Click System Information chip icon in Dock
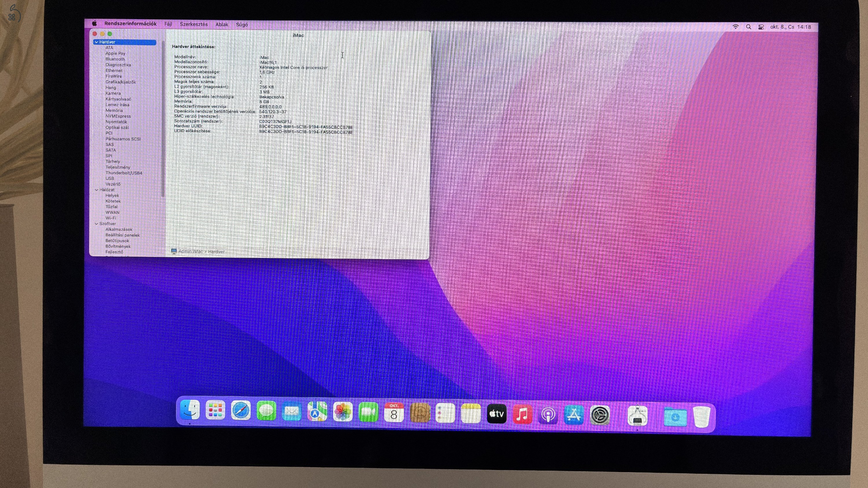 [637, 416]
